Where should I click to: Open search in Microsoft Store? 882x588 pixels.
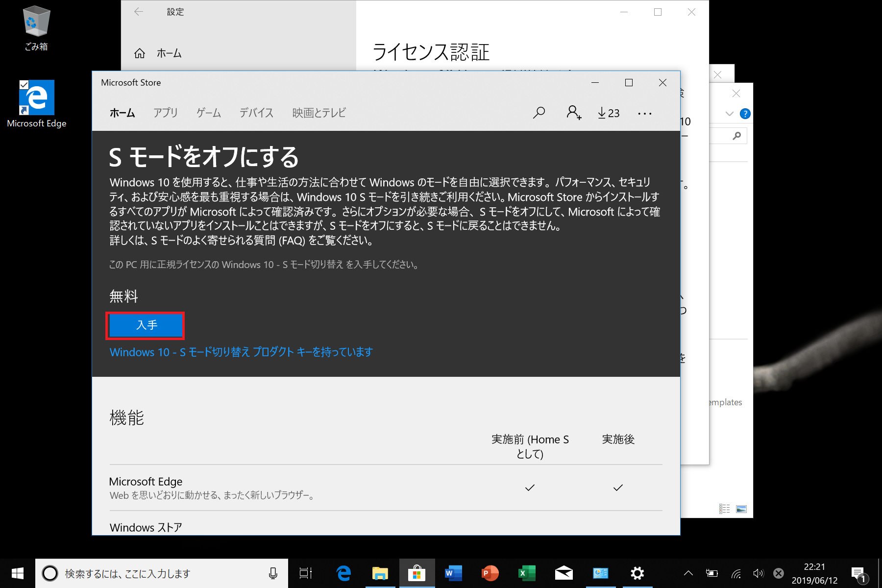[x=539, y=113]
